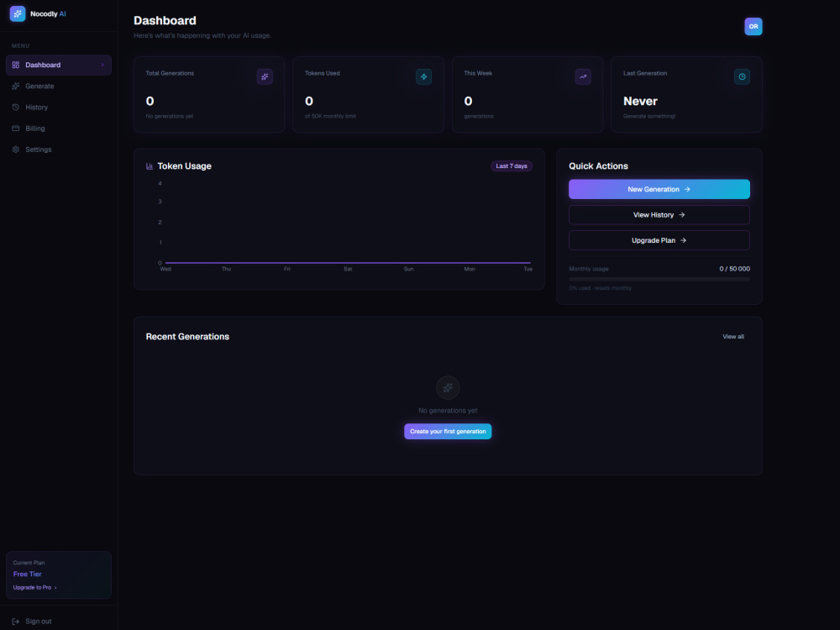Open the Billing menu item
This screenshot has height=630, width=840.
(x=59, y=129)
